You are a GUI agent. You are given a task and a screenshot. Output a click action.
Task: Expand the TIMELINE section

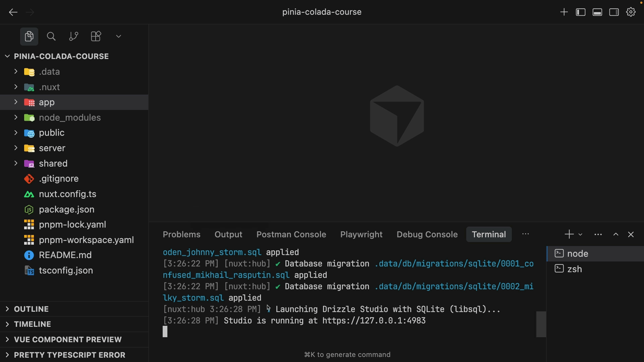tap(74, 324)
